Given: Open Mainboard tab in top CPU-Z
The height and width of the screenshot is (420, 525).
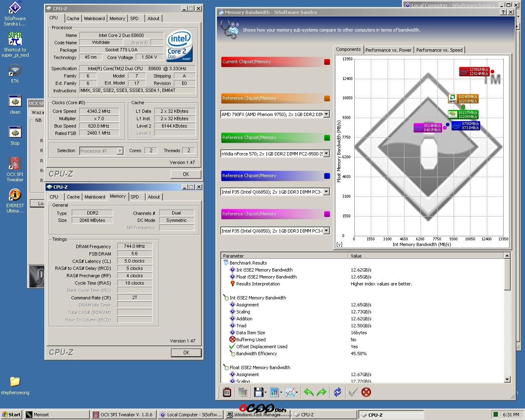Looking at the screenshot, I should coord(94,18).
